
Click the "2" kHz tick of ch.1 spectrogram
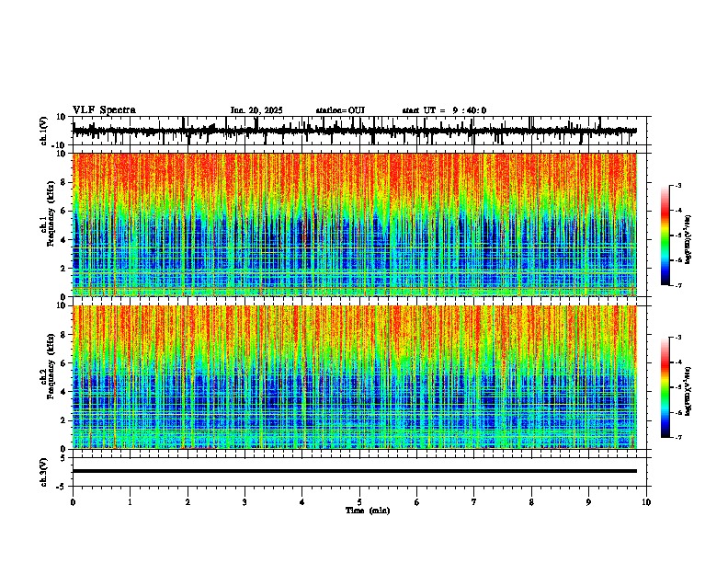[63, 269]
